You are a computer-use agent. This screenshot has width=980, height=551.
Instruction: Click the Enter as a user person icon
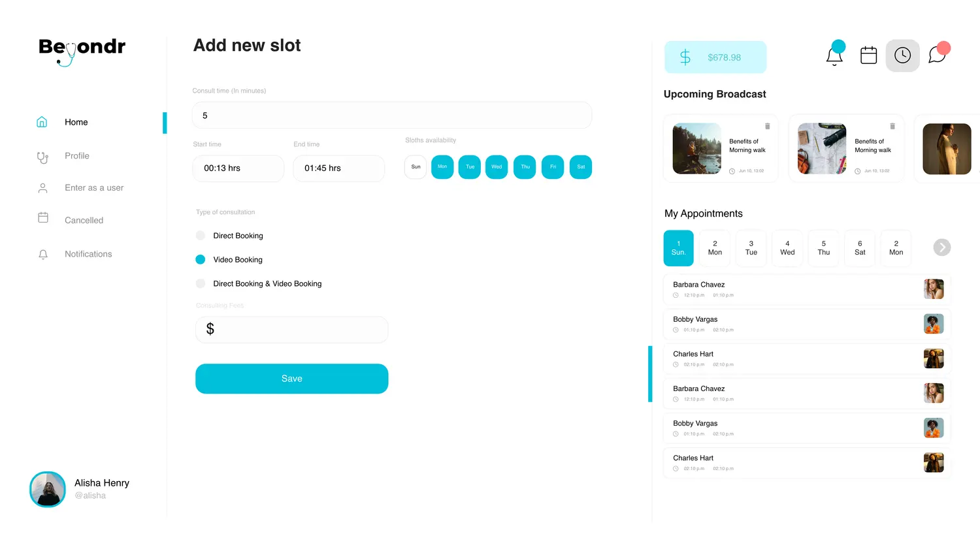tap(43, 188)
